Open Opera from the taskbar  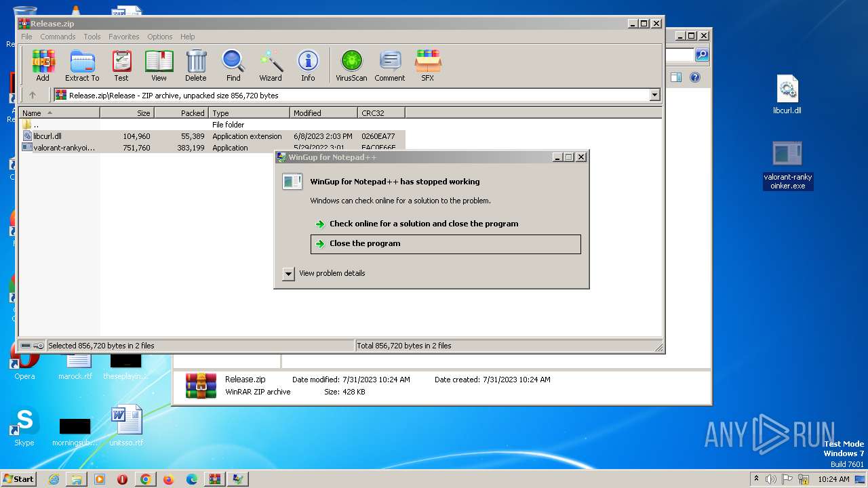pyautogui.click(x=122, y=479)
